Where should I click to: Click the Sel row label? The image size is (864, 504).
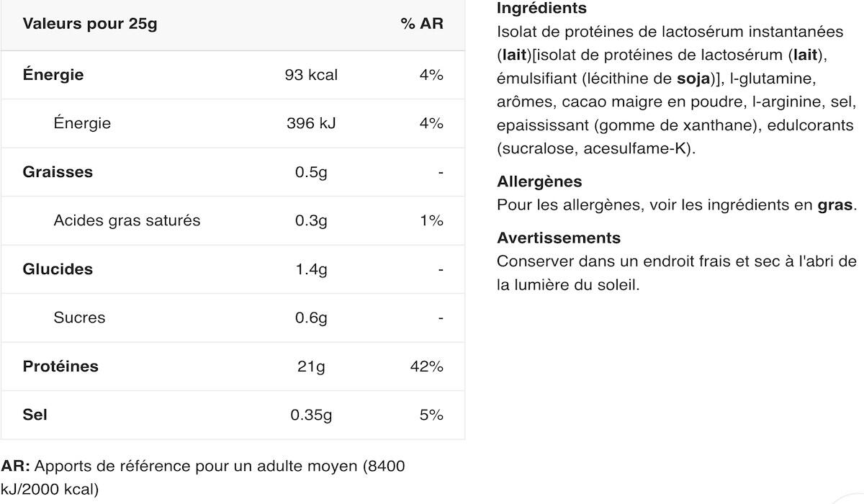tap(35, 415)
